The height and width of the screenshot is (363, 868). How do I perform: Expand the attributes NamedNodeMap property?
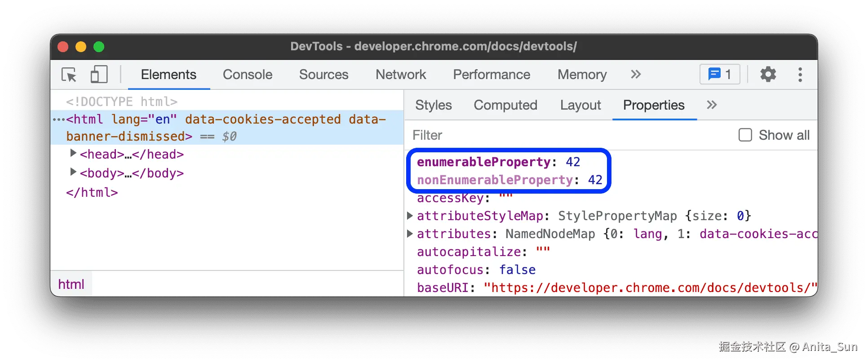(x=410, y=234)
